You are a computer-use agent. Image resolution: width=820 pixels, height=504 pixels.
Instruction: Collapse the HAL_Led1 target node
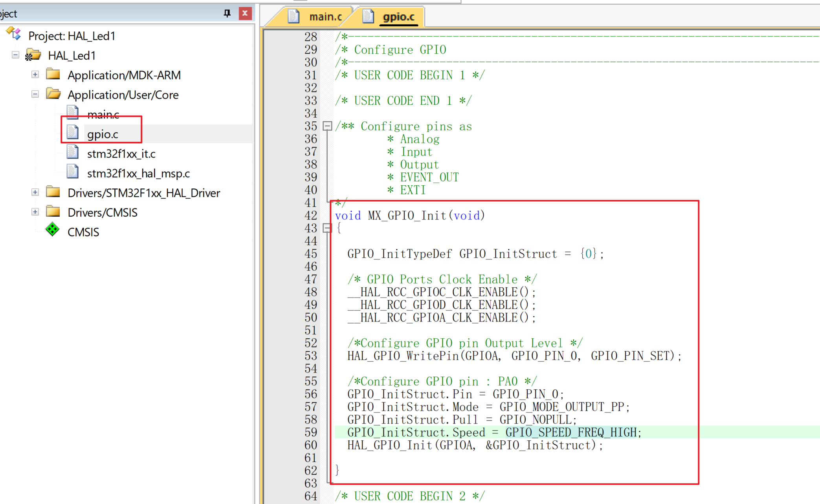click(15, 55)
